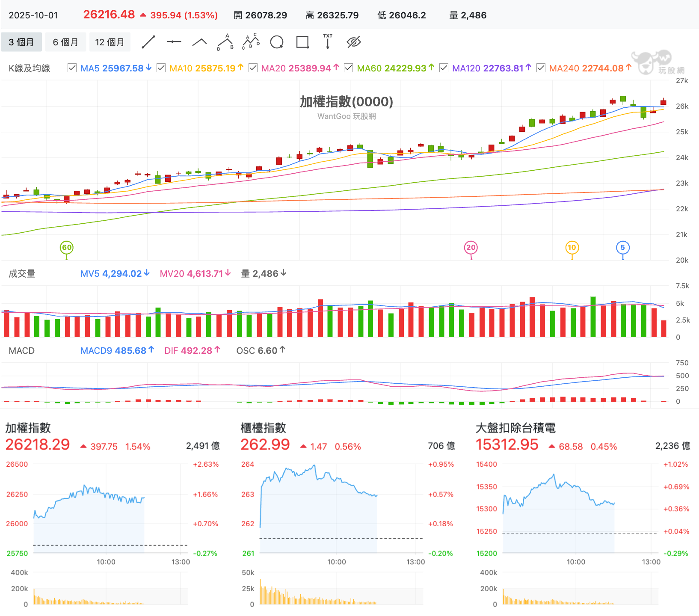Choose the angle line drawing tool
The height and width of the screenshot is (616, 699).
pyautogui.click(x=199, y=42)
